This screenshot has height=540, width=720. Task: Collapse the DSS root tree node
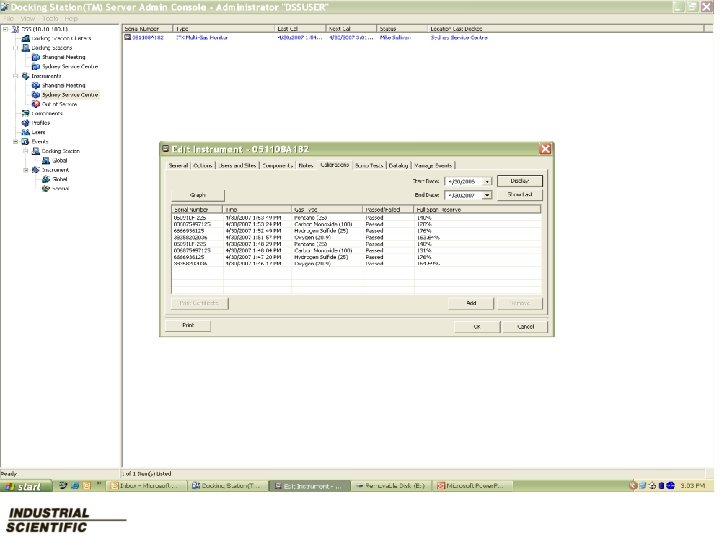pyautogui.click(x=6, y=29)
